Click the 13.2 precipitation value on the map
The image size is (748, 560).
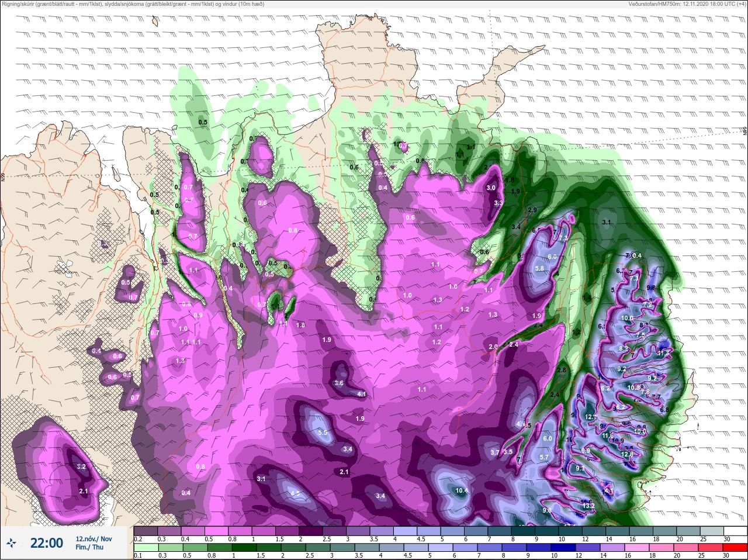coord(588,506)
